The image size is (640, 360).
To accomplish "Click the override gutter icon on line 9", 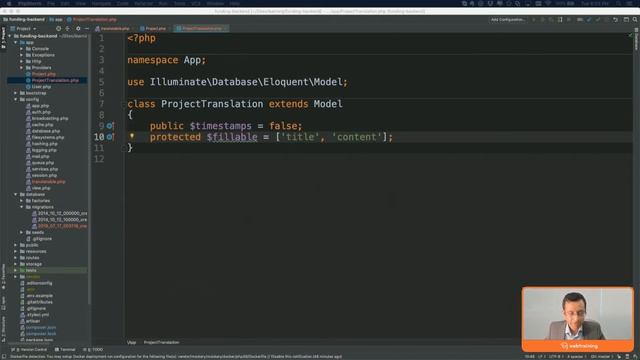I will point(110,126).
